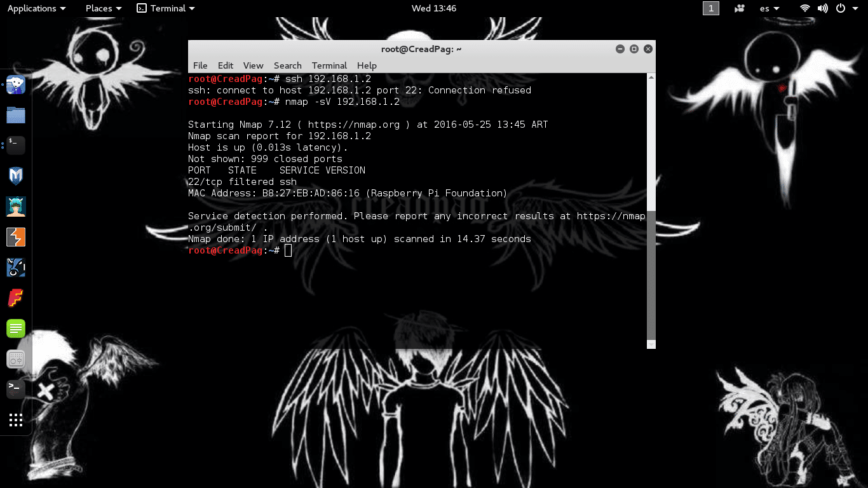Image resolution: width=868 pixels, height=488 pixels.
Task: Expand the keyboard layout es dropdown
Action: pos(769,8)
